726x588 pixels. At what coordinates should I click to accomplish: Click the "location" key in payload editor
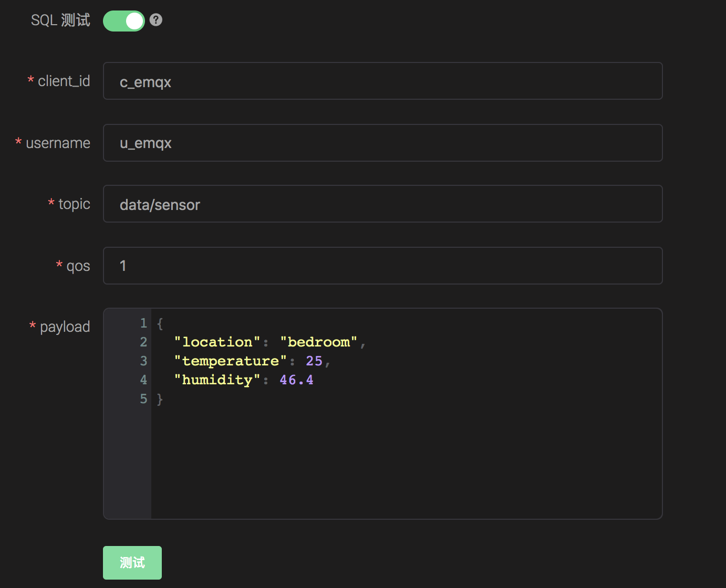pyautogui.click(x=217, y=342)
